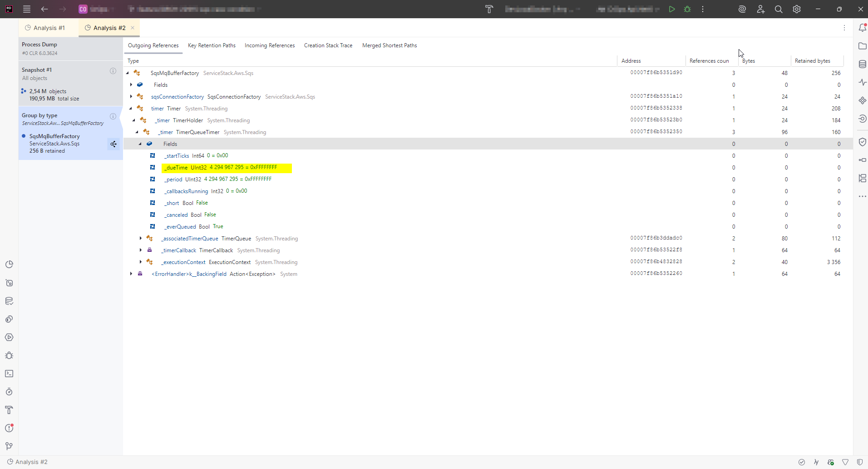Expand the _executionContext node
This screenshot has width=868, height=469.
pos(141,262)
